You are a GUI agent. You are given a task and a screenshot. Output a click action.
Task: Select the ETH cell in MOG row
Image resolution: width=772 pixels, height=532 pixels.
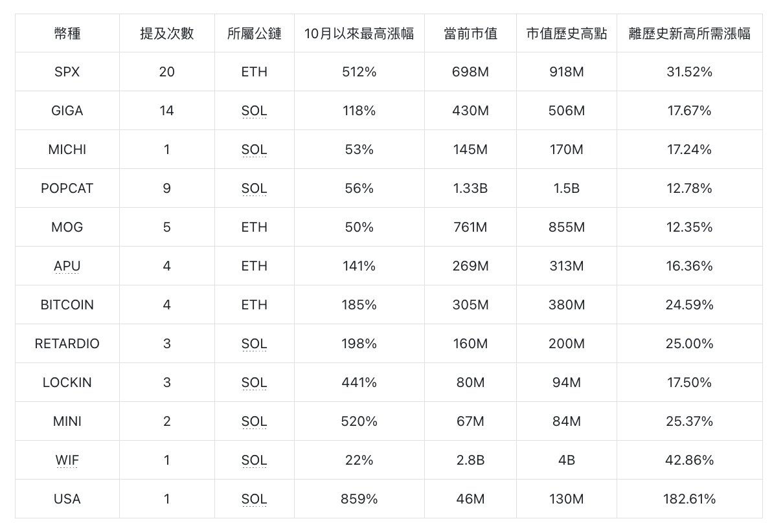tap(254, 227)
